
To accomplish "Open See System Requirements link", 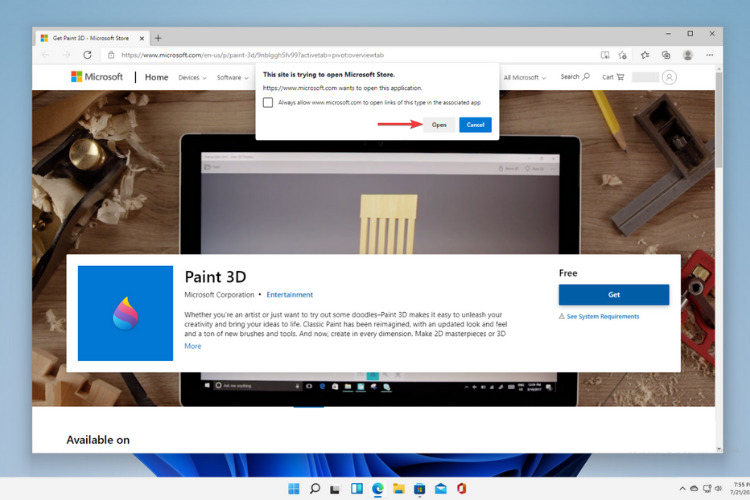I will [602, 316].
